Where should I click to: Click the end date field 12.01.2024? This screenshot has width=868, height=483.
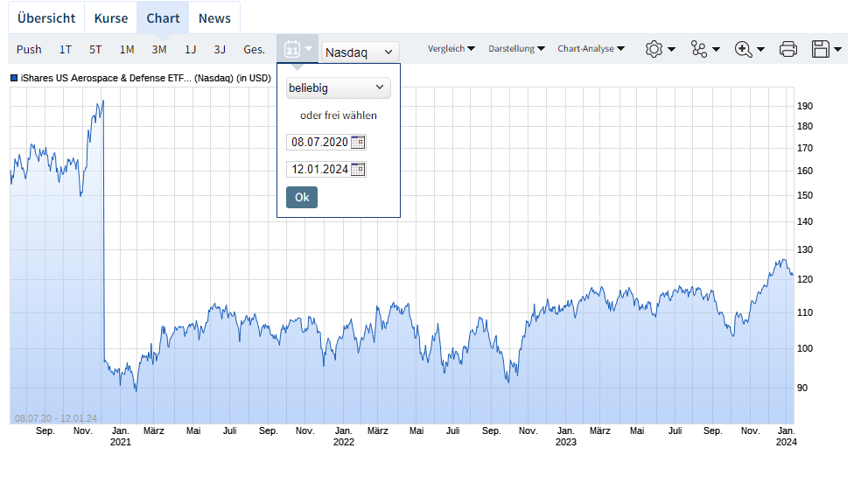point(319,169)
